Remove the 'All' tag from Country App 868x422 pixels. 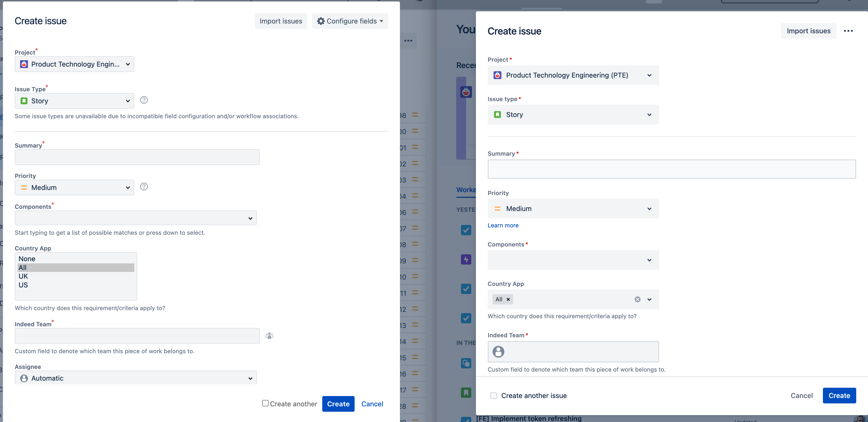click(x=508, y=299)
